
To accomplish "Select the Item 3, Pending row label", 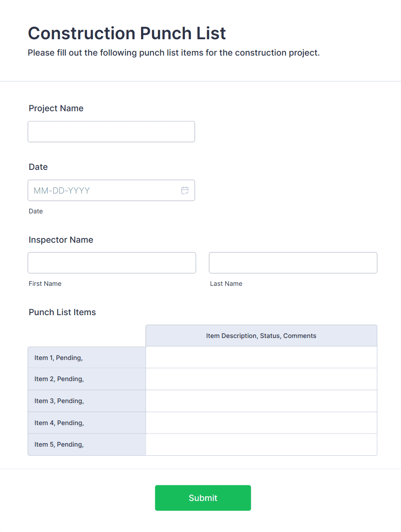I will [x=59, y=401].
